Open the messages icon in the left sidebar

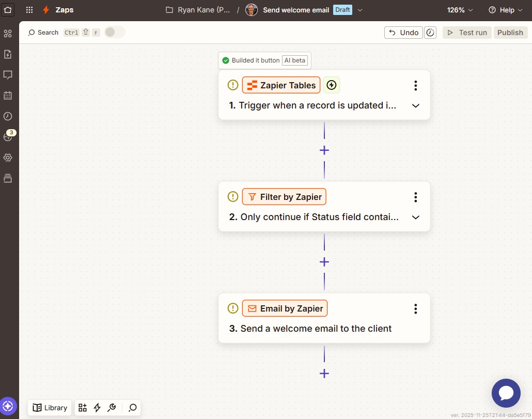8,75
